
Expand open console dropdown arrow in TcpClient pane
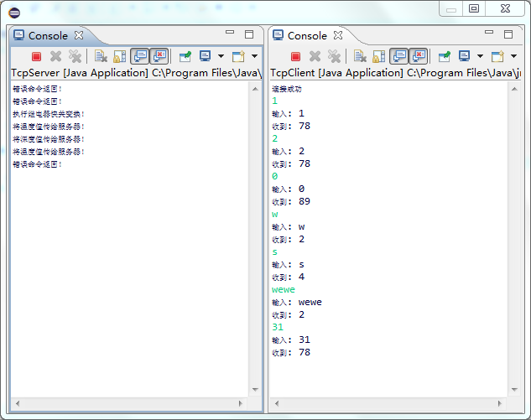(x=513, y=56)
